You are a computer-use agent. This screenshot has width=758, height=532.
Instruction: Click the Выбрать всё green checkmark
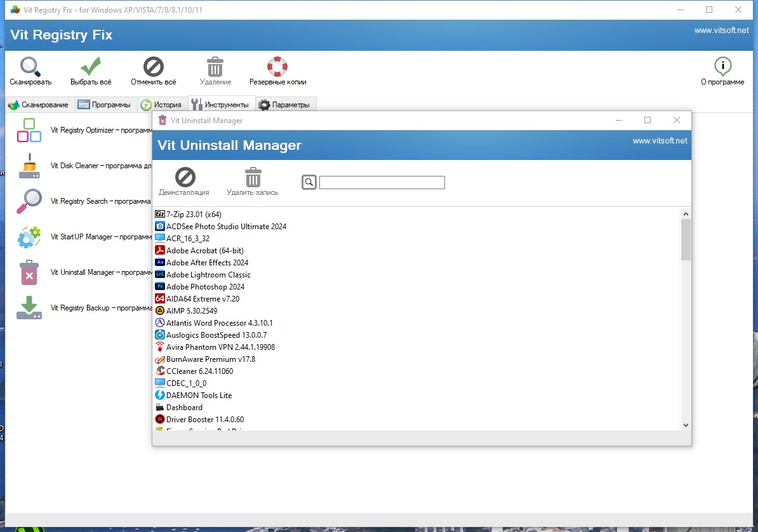pyautogui.click(x=91, y=67)
